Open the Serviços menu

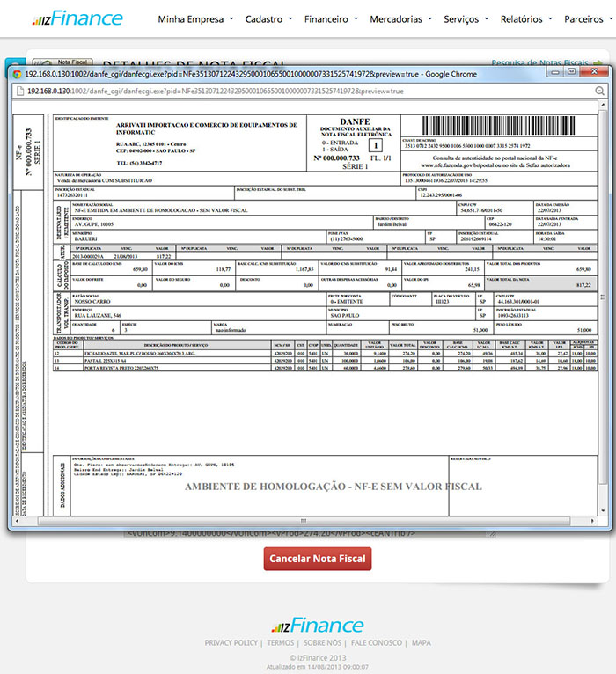click(466, 18)
